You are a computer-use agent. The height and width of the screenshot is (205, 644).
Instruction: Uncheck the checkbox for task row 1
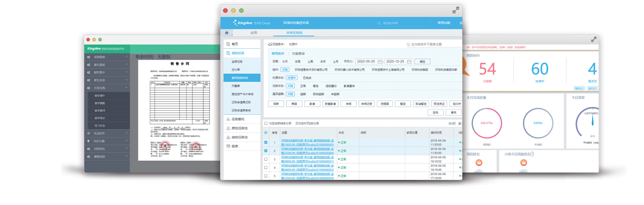[x=266, y=142]
